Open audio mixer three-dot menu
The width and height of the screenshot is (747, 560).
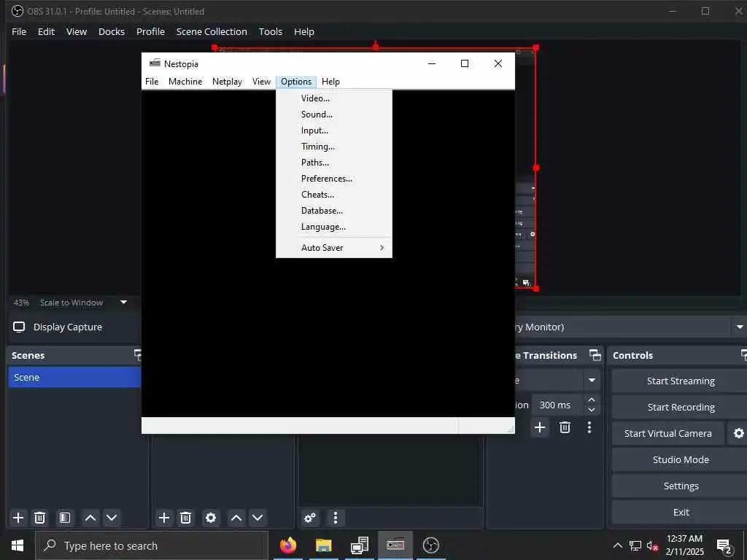tap(336, 518)
